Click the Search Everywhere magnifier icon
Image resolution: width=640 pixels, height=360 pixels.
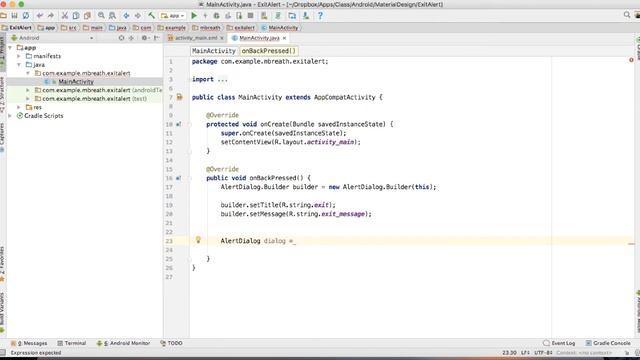tap(627, 15)
